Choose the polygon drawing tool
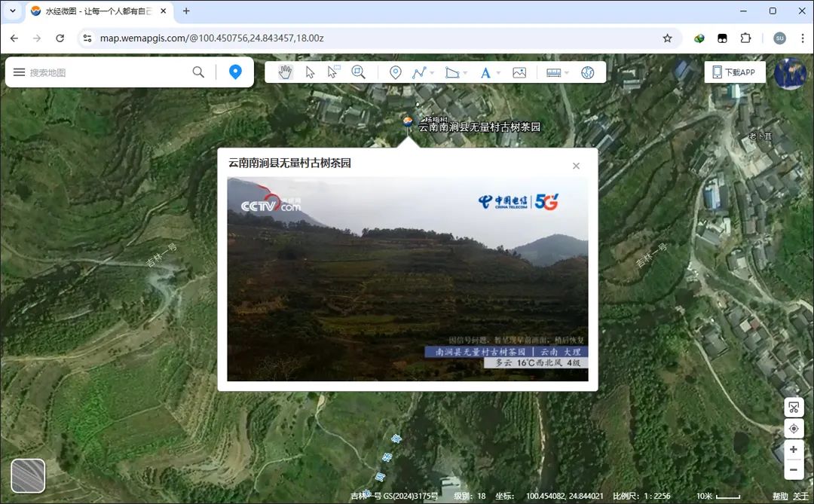 coord(452,72)
